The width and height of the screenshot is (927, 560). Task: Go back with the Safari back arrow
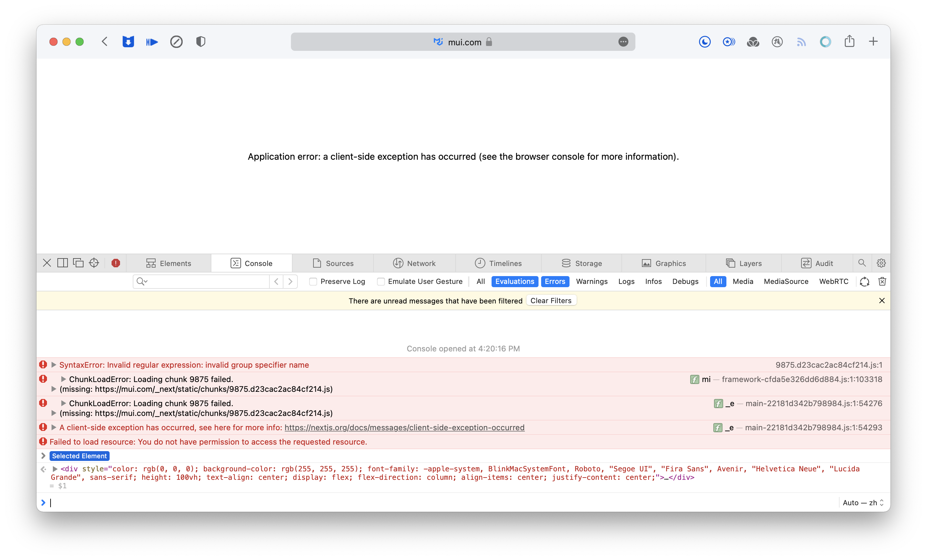[105, 41]
